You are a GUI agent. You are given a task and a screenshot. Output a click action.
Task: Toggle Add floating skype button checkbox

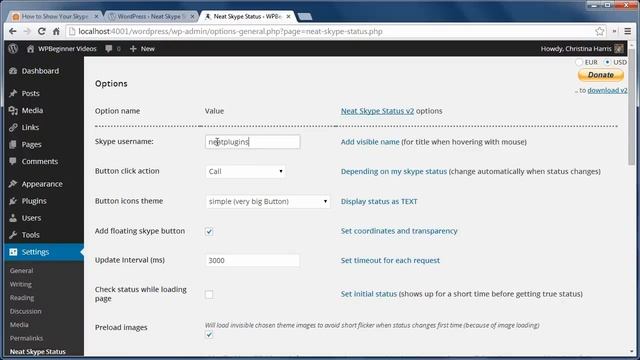[x=209, y=231]
